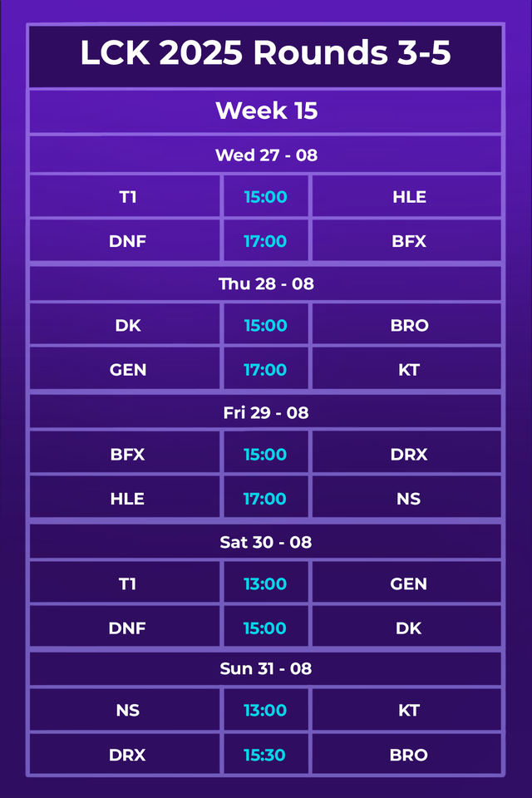
Task: Select the 15:00 time for T1 vs HLE
Action: tap(265, 197)
